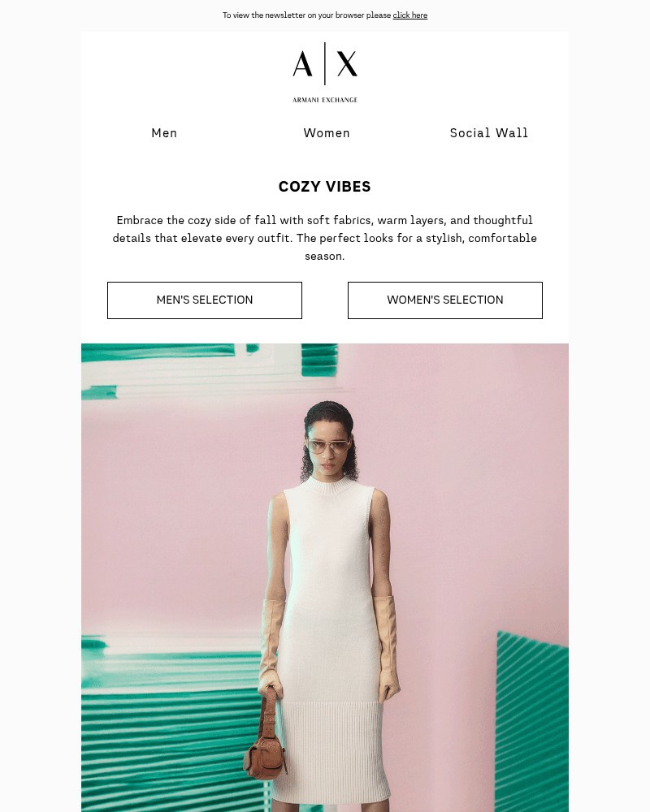Screen dimensions: 650x812
Task: Select the COZY VIBES heading
Action: click(x=325, y=187)
